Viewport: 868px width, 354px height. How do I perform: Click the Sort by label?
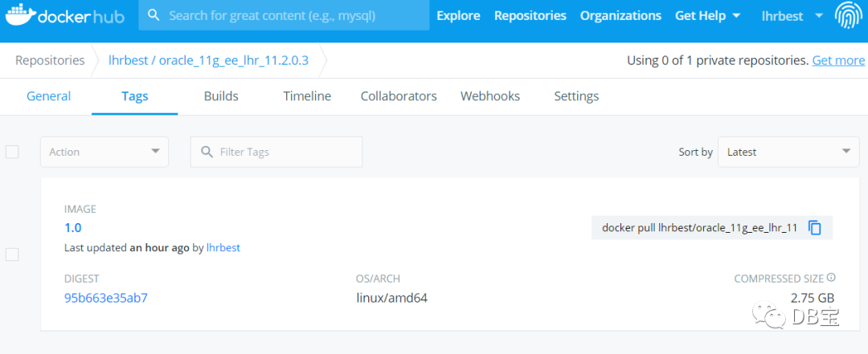695,152
